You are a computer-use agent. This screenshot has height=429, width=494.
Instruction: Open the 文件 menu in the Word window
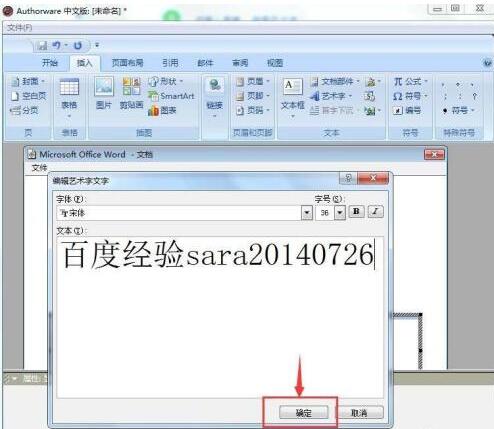39,167
